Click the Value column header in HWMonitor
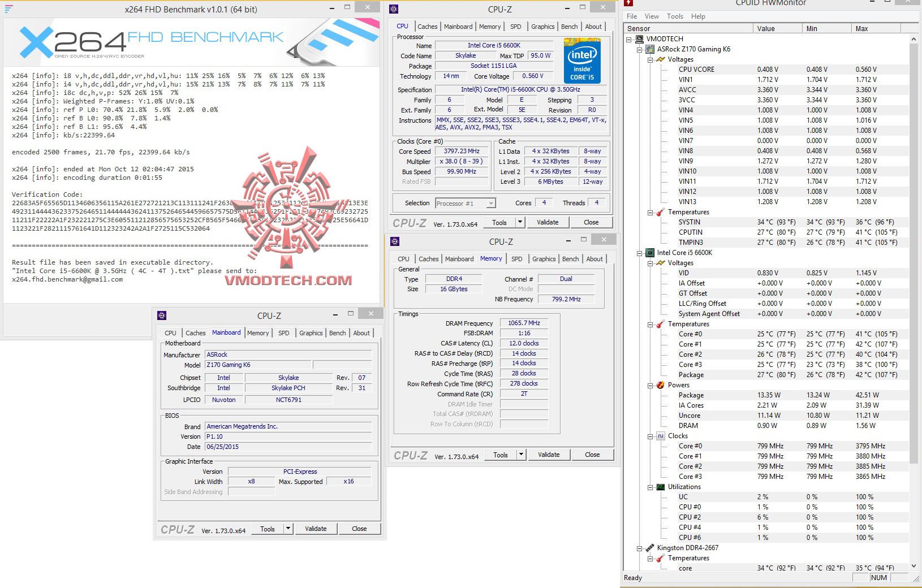 pyautogui.click(x=778, y=29)
